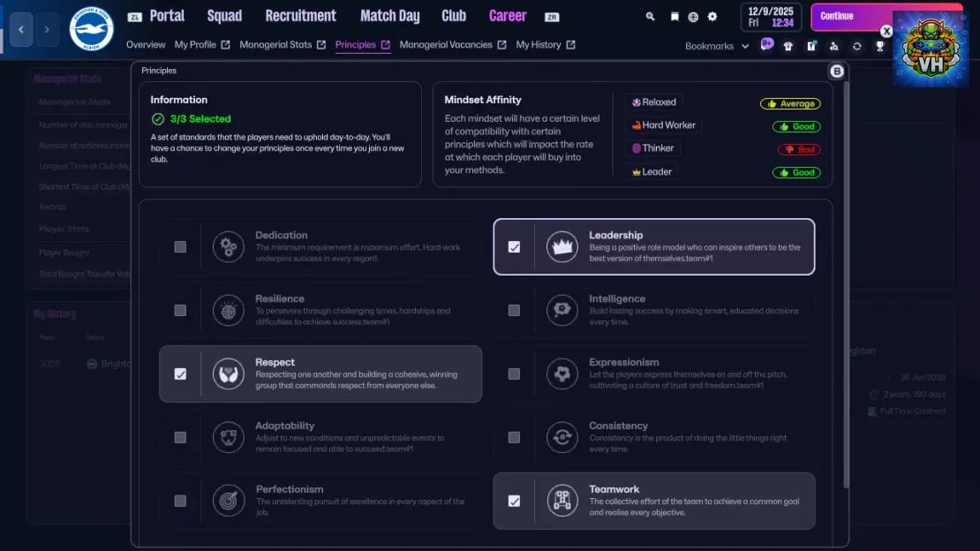Go back with the left arrow
Screen dimensions: 980x551
(x=21, y=29)
